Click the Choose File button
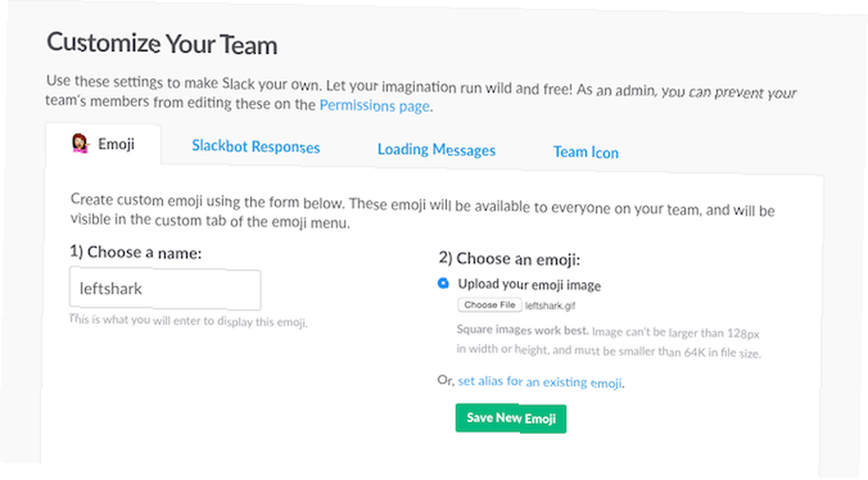 [x=490, y=305]
